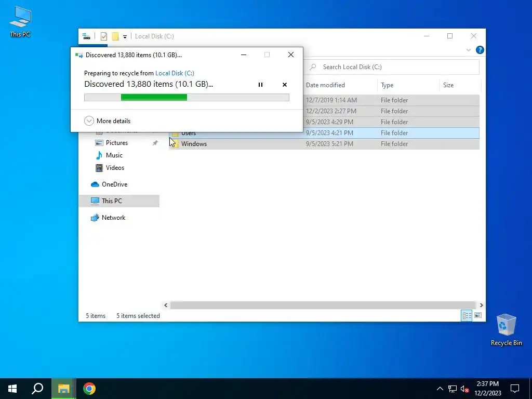The height and width of the screenshot is (399, 532).
Task: Click the OneDrive cloud icon
Action: coord(95,184)
